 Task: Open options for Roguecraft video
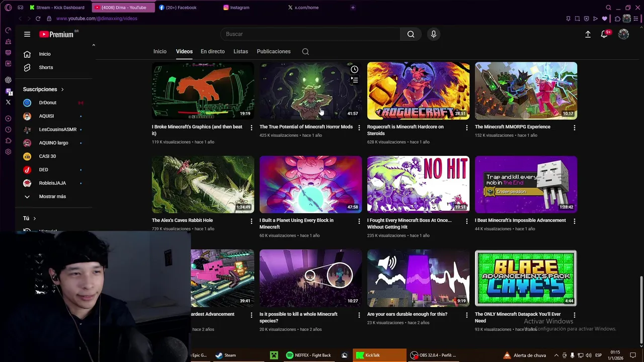(x=466, y=128)
